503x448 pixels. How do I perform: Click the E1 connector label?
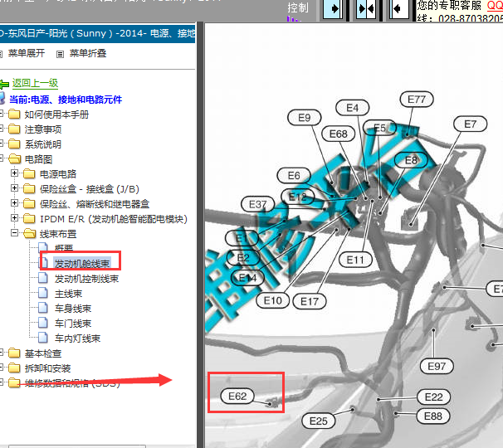coord(242,238)
